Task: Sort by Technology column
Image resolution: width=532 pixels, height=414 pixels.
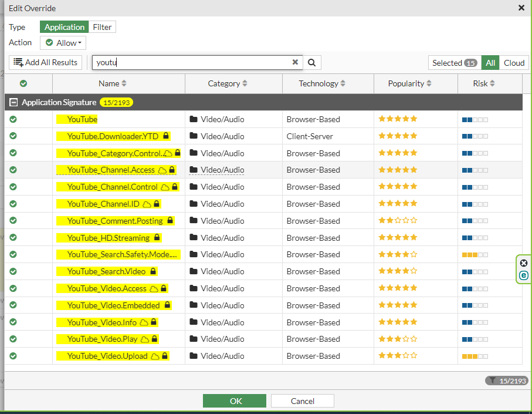Action: (x=322, y=83)
